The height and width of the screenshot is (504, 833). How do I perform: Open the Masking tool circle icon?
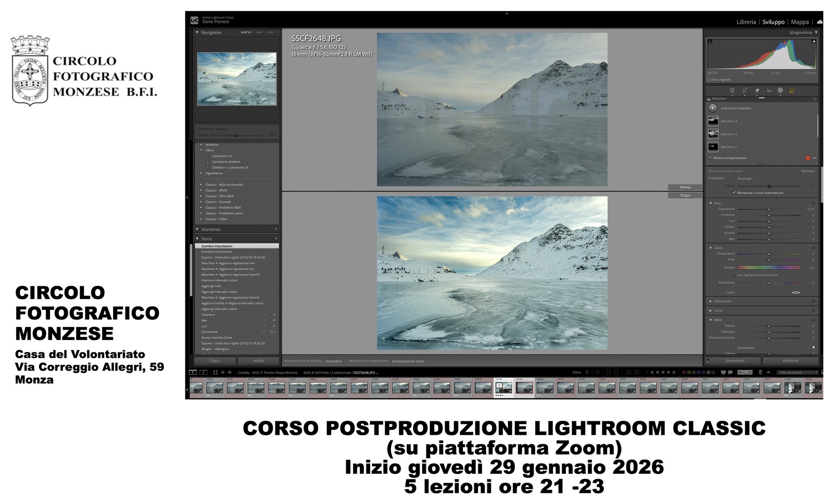780,91
